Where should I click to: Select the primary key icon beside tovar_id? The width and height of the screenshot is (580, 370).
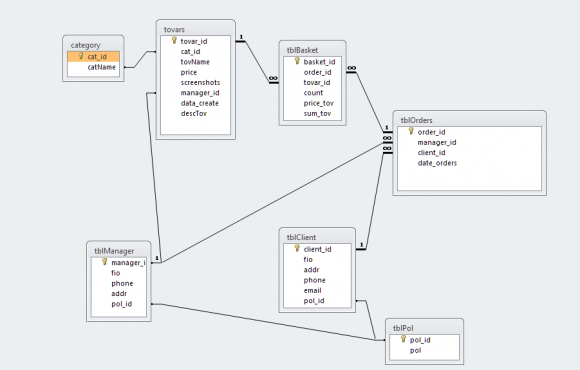pyautogui.click(x=174, y=40)
